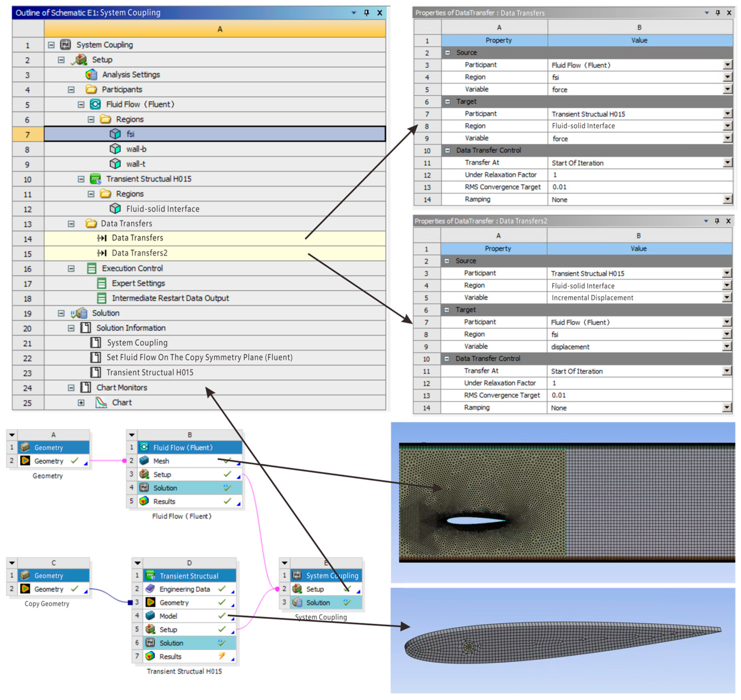
Task: Open system B dropdown menu arrow
Action: 132,435
